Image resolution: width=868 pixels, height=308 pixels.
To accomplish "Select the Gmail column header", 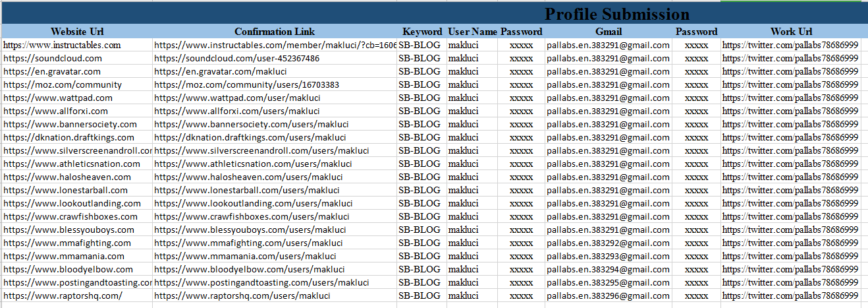I will (x=609, y=32).
